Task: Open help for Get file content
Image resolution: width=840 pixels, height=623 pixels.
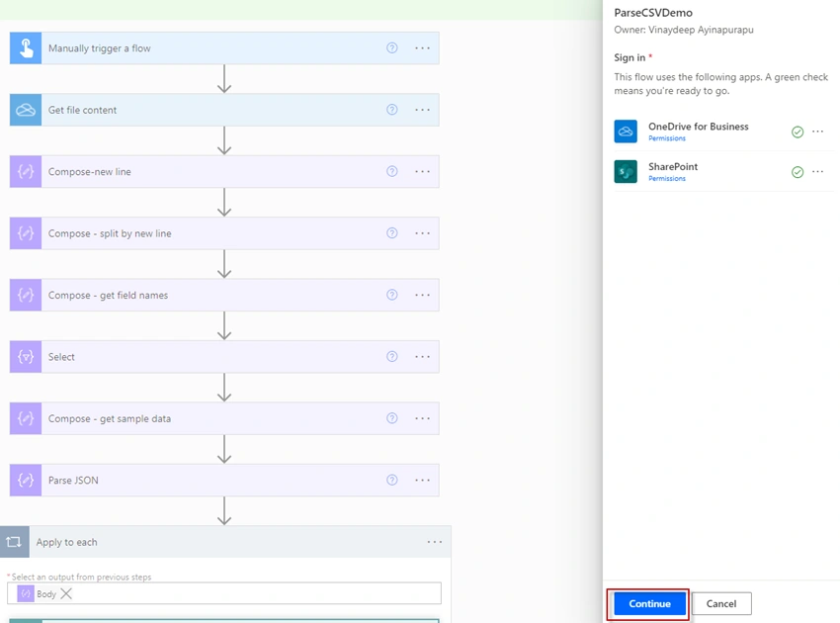Action: (x=392, y=110)
